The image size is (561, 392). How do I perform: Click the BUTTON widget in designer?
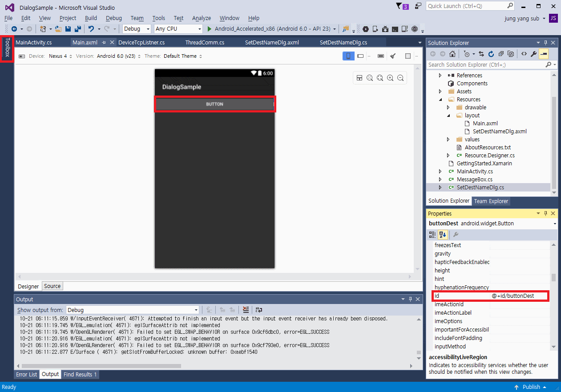click(x=215, y=104)
